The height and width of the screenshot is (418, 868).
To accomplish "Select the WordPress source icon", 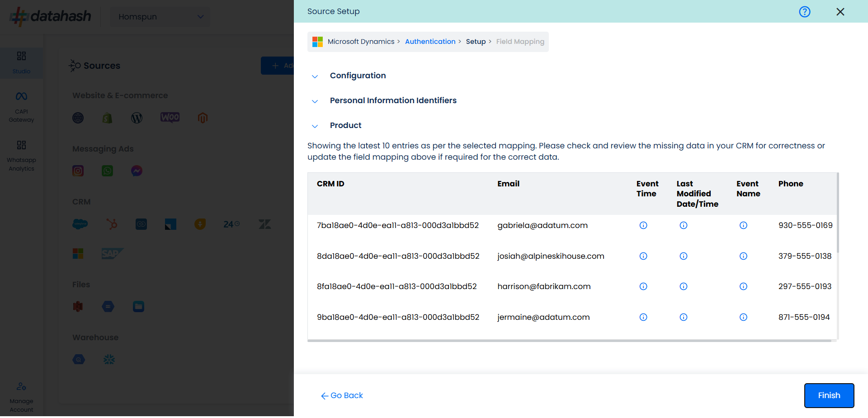I will tap(137, 118).
